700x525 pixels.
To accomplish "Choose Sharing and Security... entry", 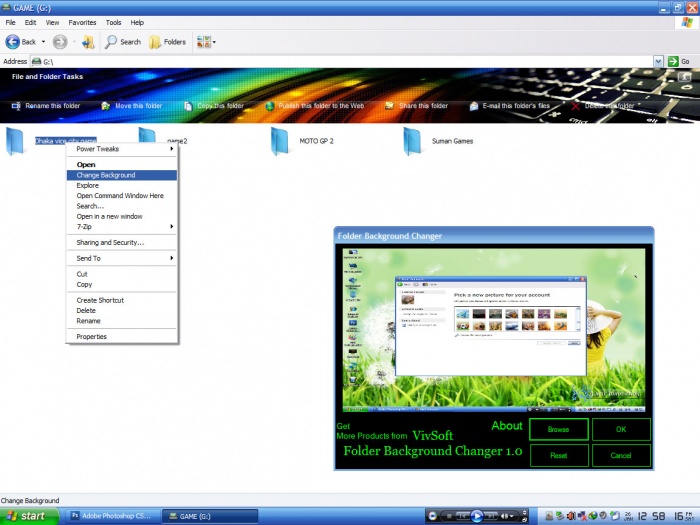I will (x=121, y=242).
